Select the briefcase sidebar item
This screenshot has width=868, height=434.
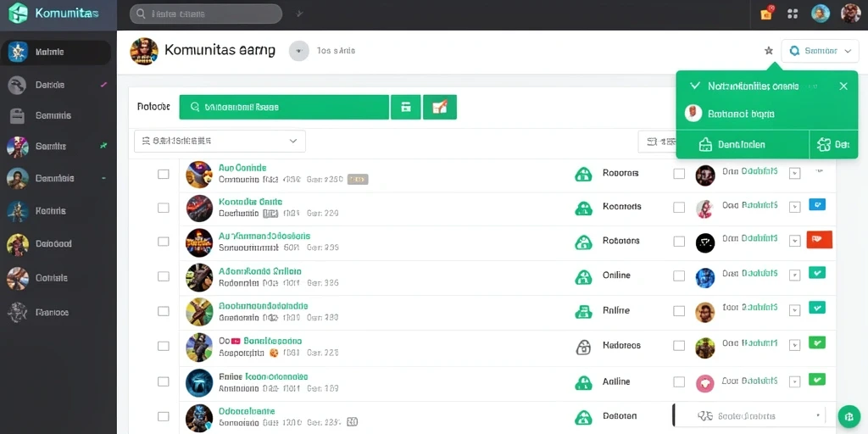[55, 115]
